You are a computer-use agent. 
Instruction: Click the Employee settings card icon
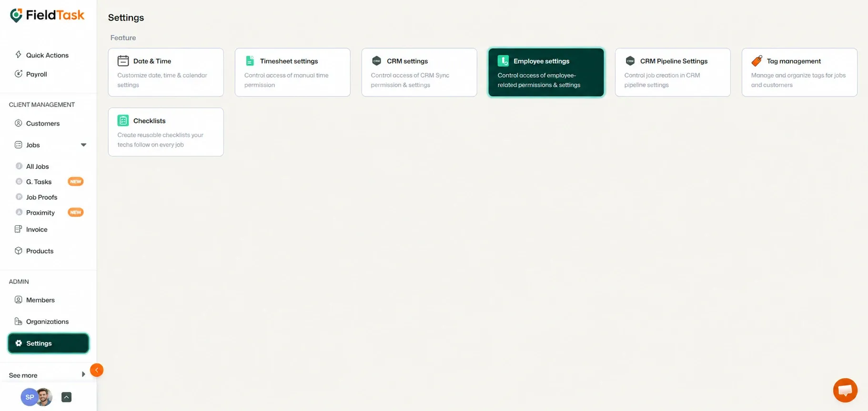[503, 61]
